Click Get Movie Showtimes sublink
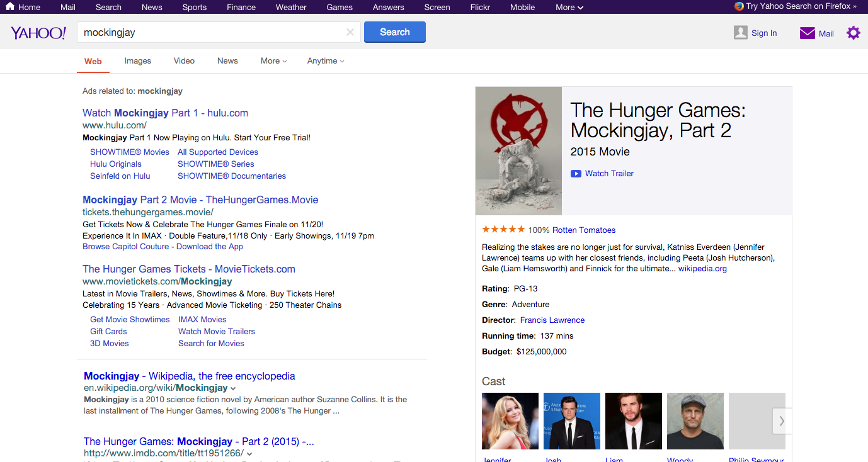Viewport: 868px width, 462px height. click(130, 320)
